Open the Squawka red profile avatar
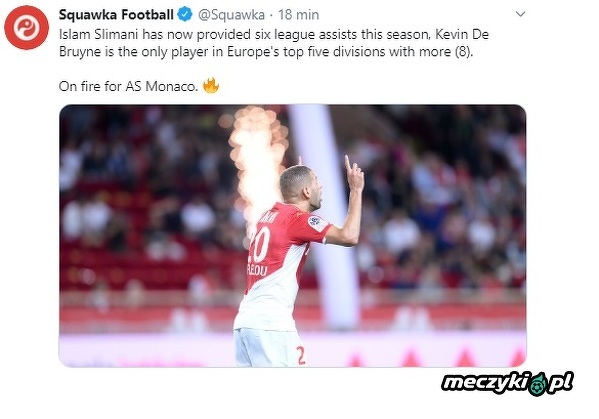This screenshot has width=599, height=419. click(26, 28)
